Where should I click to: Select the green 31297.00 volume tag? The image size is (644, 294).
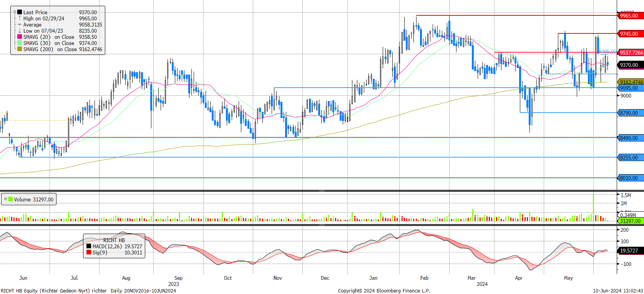630,221
